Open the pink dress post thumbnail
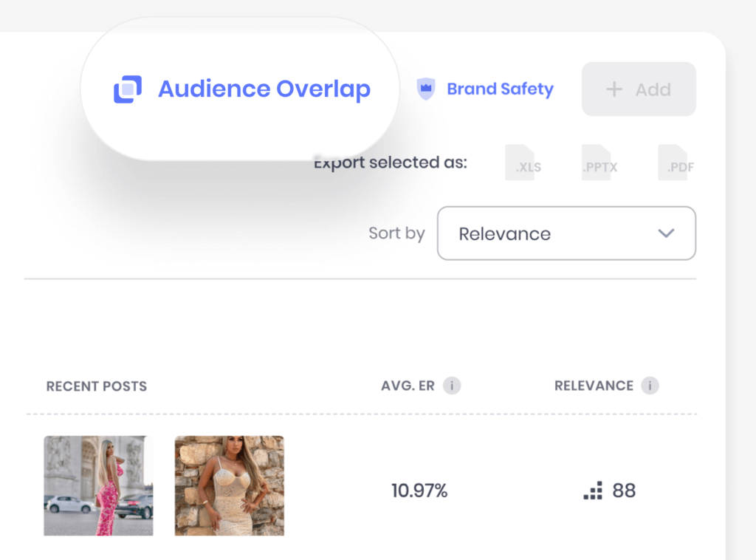This screenshot has height=560, width=756. pos(98,485)
